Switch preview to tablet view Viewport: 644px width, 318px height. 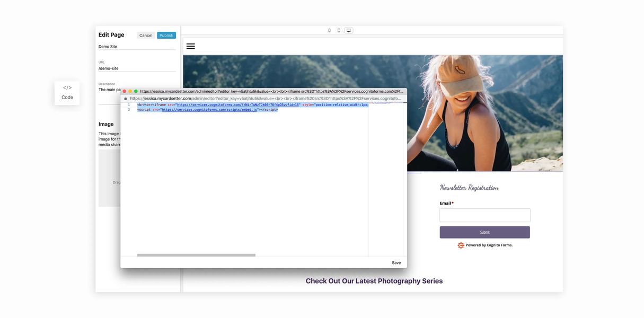click(339, 31)
